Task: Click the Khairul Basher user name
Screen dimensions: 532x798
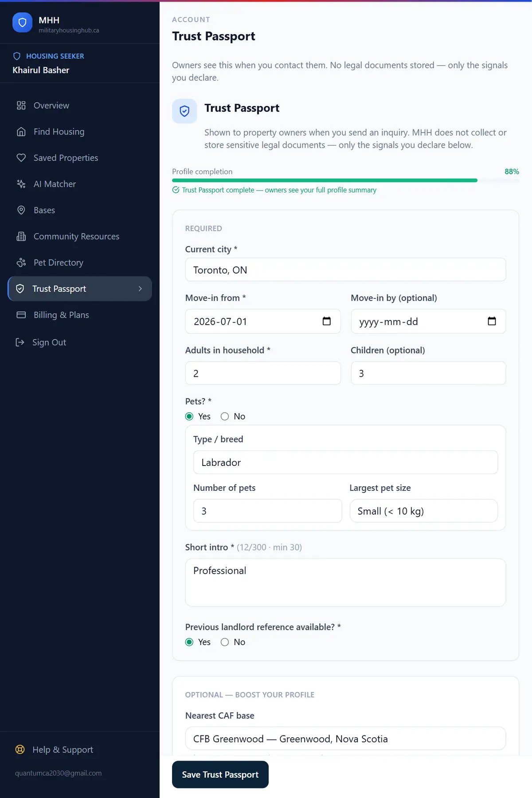Action: tap(41, 70)
